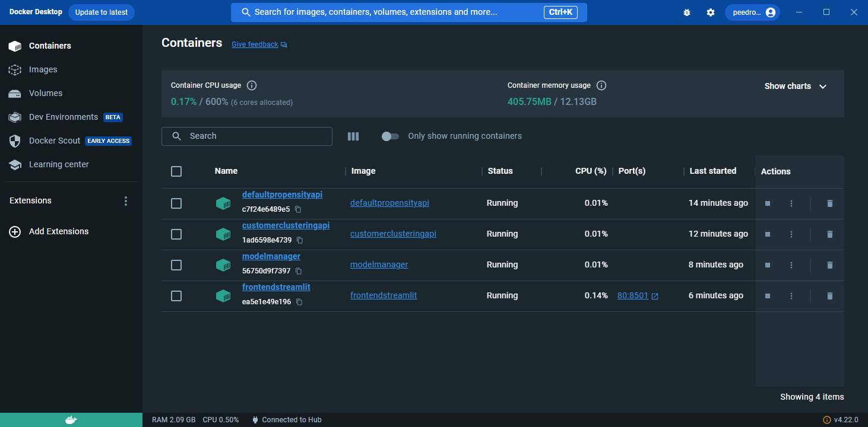Toggle Only show running containers switch
Image resolution: width=868 pixels, height=427 pixels.
click(x=390, y=136)
